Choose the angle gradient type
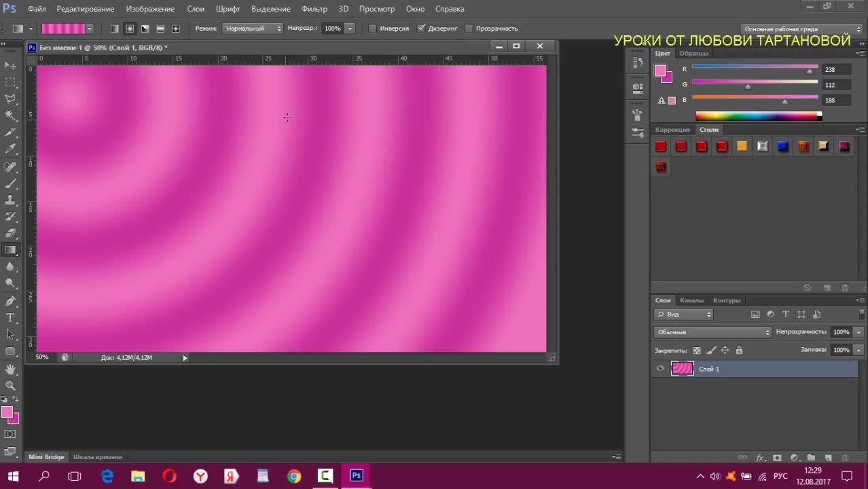Viewport: 868px width, 489px height. coord(145,29)
